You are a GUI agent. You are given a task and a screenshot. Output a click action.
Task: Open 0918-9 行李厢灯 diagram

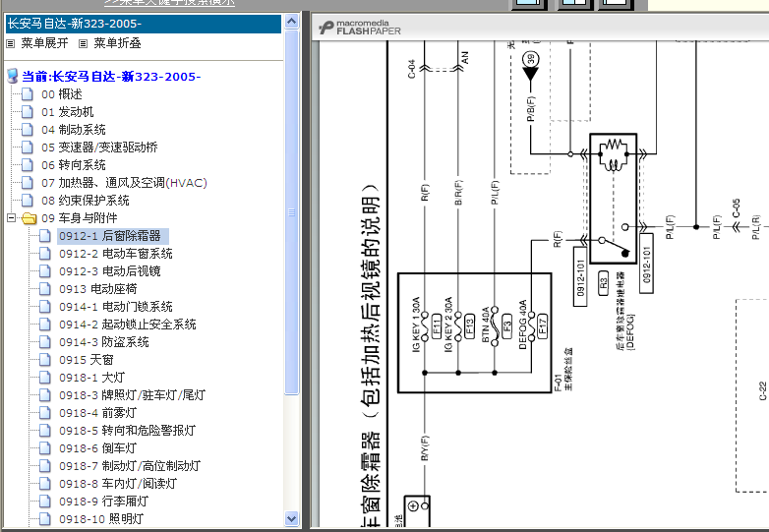[104, 502]
